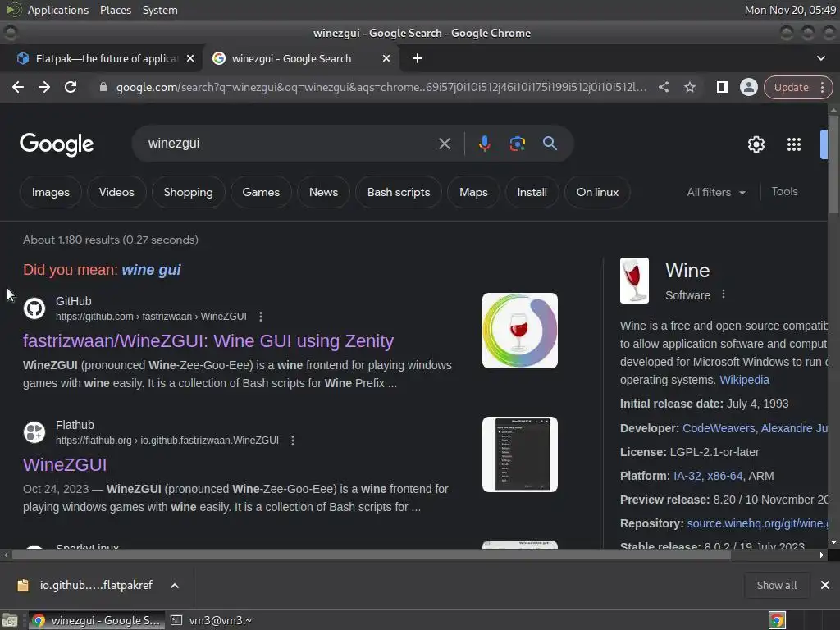Open Places menu
The width and height of the screenshot is (840, 630).
[115, 10]
